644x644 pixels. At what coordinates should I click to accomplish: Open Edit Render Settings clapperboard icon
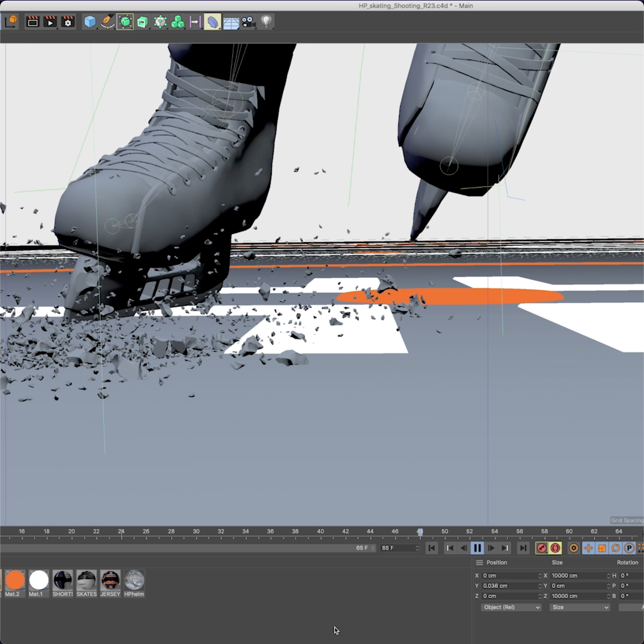[68, 22]
